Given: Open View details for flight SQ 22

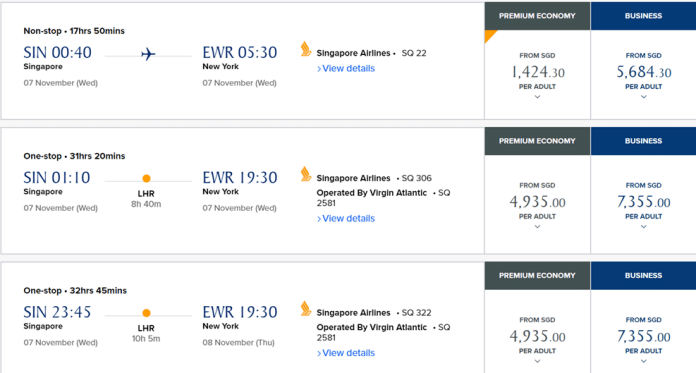Looking at the screenshot, I should click(x=346, y=68).
